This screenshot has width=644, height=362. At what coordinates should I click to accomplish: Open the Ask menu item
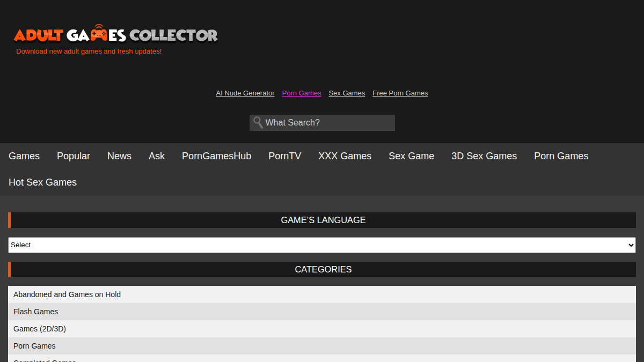coord(157,156)
